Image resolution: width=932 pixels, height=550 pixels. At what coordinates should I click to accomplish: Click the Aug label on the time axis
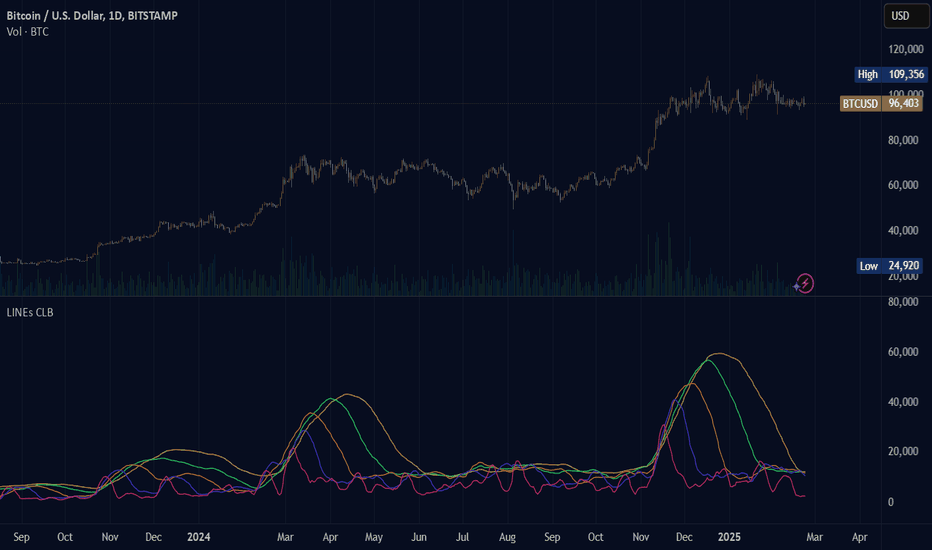click(x=507, y=537)
